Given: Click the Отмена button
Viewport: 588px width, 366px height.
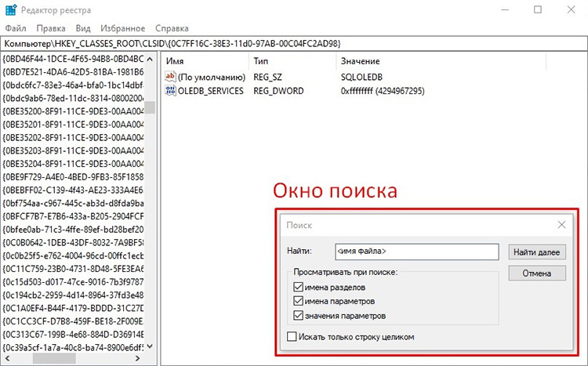Looking at the screenshot, I should [536, 274].
